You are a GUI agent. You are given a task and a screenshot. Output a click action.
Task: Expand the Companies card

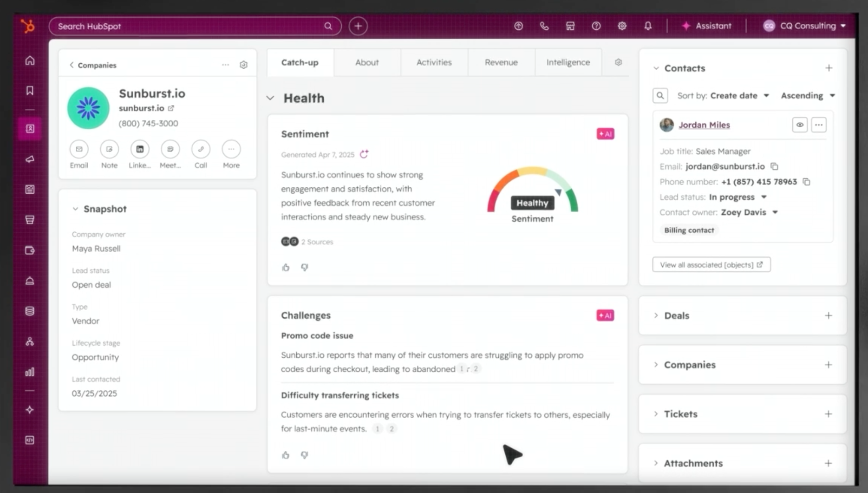656,365
